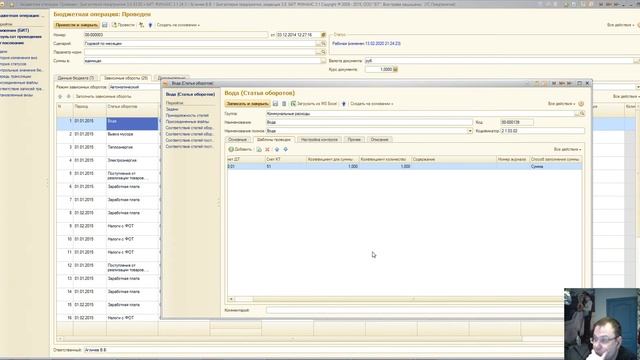Switch to Прочее tab

354,140
